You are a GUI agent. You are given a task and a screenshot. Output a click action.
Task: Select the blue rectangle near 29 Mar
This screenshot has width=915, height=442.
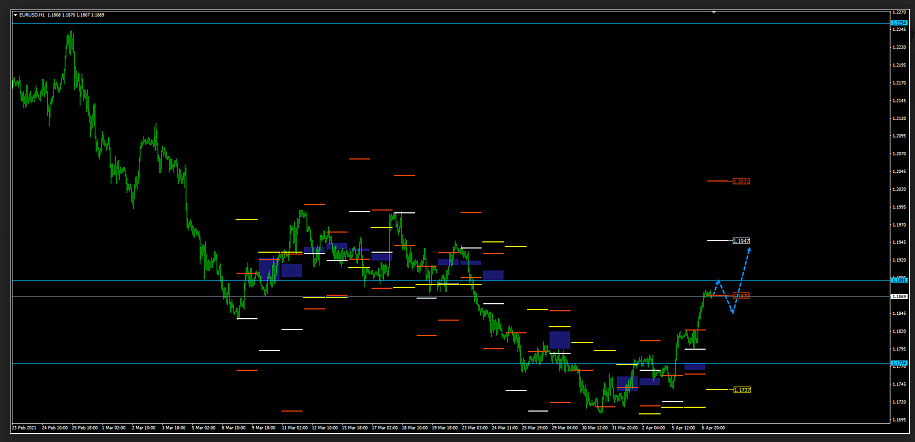tap(559, 340)
